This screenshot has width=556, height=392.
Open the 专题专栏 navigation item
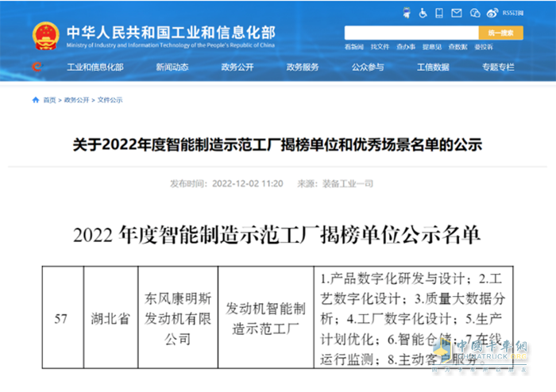pyautogui.click(x=498, y=67)
